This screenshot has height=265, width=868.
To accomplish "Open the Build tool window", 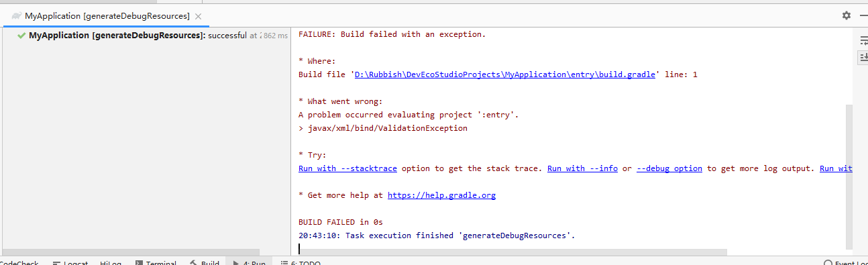I will click(204, 261).
